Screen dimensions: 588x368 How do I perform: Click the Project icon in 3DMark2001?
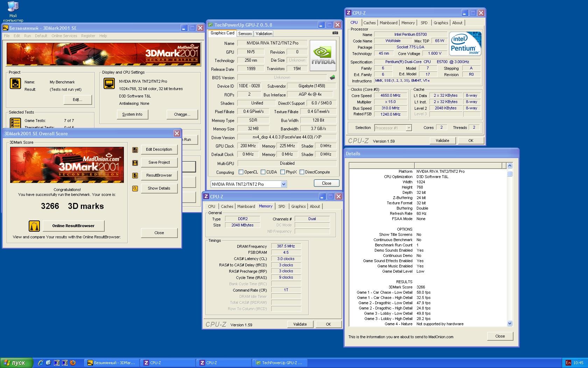15,83
